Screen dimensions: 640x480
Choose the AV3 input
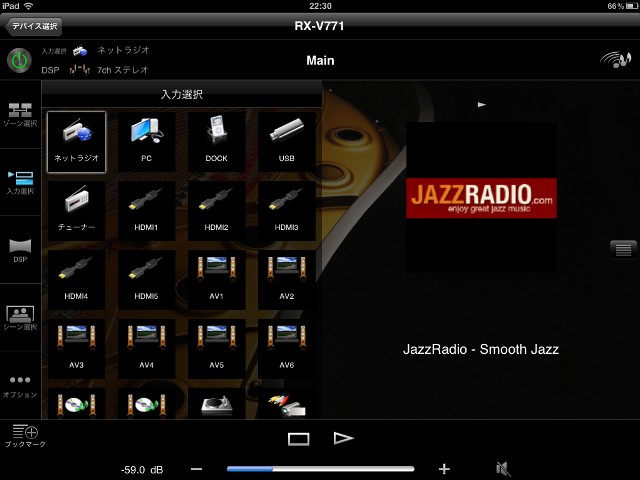76,349
